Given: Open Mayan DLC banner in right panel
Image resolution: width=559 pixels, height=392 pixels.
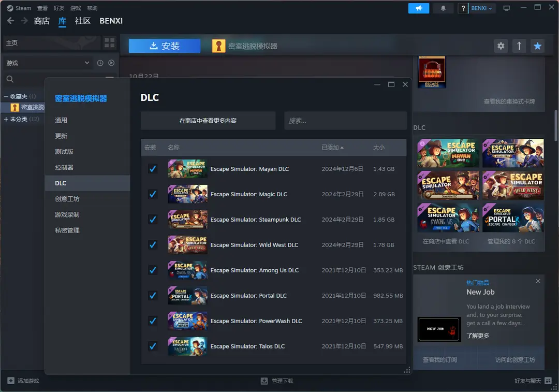Looking at the screenshot, I should tap(448, 153).
